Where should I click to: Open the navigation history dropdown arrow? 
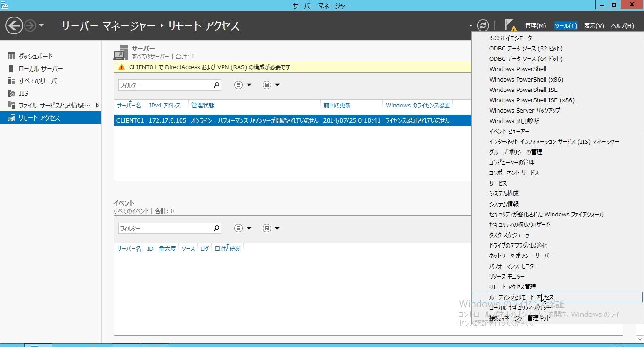(41, 25)
